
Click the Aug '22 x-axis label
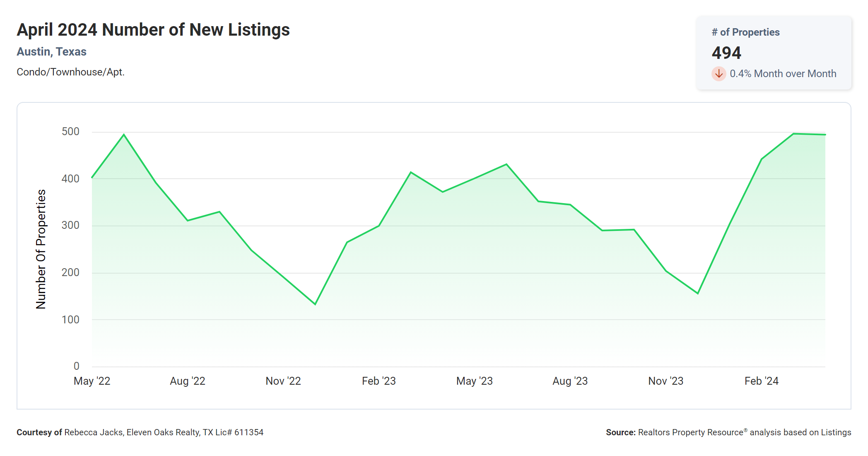188,381
